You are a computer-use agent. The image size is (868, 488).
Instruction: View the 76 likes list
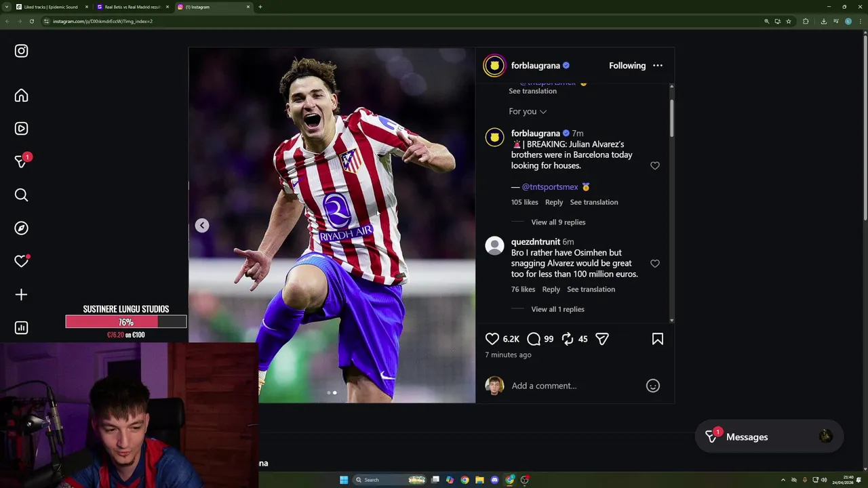523,289
